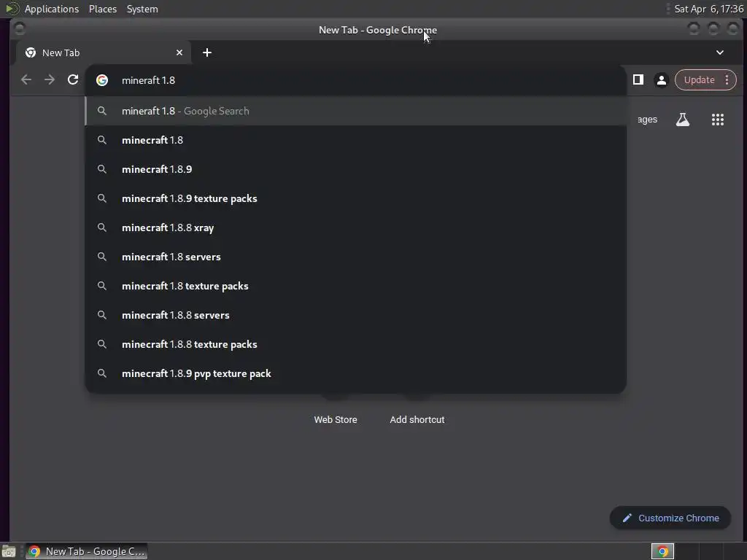This screenshot has height=560, width=747.
Task: Select 'mineraft 1.8 - Google Search' suggestion
Action: (x=356, y=111)
